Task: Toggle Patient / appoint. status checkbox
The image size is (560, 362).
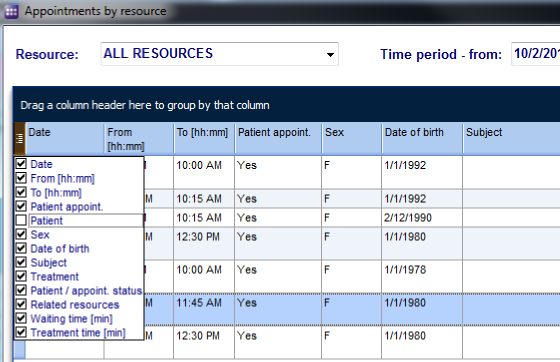Action: [x=21, y=290]
